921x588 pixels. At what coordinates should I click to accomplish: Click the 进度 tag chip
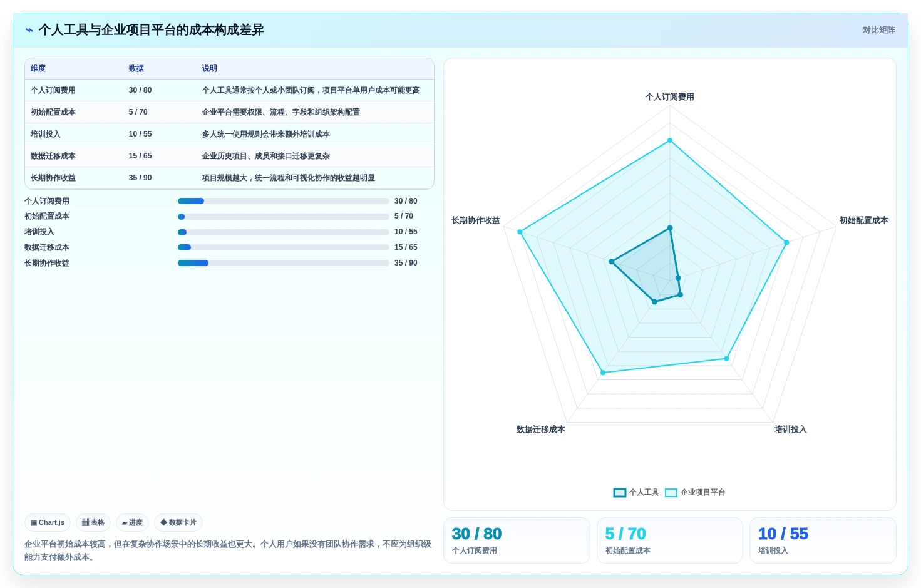(x=132, y=522)
